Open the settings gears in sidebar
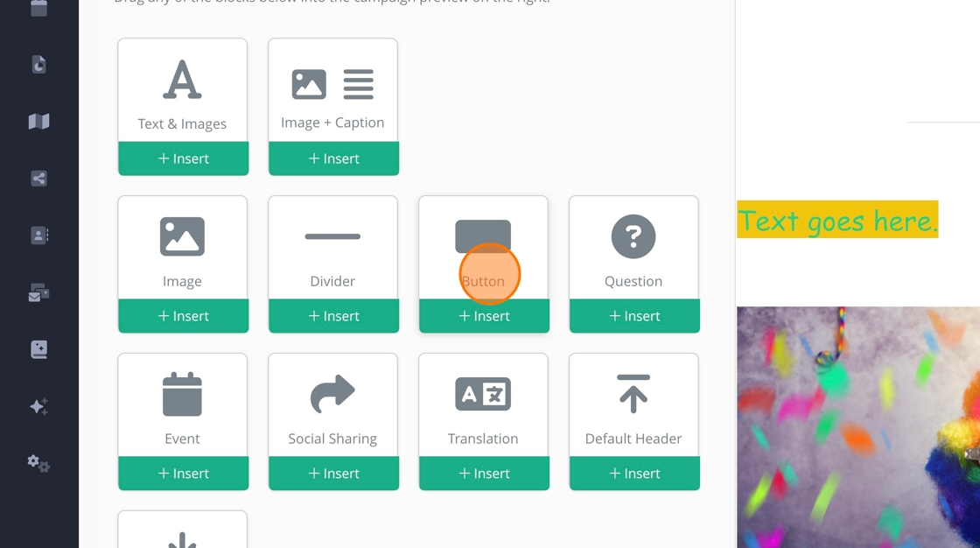This screenshot has width=980, height=548. tap(38, 464)
